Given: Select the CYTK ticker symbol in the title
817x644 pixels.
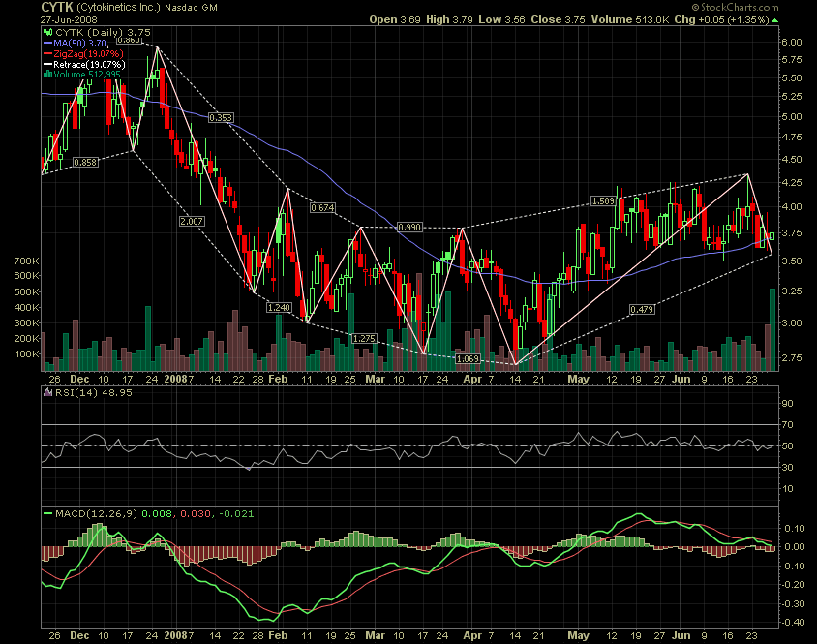Looking at the screenshot, I should (57, 8).
